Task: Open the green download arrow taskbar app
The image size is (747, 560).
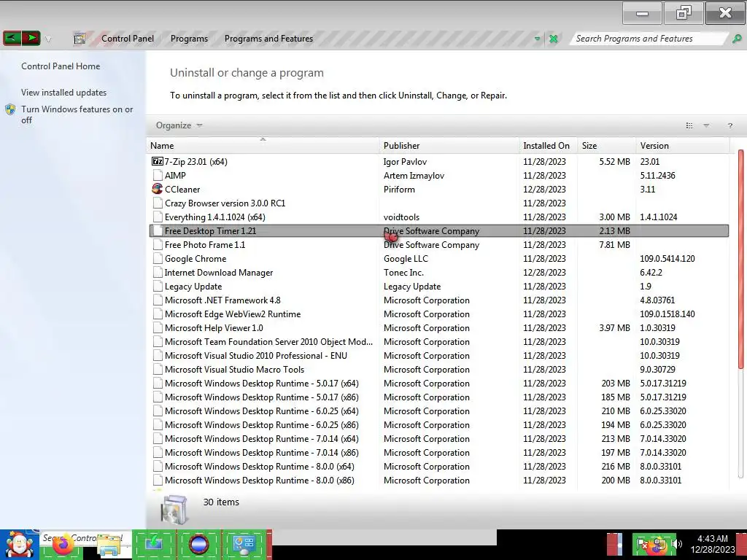Action: [x=154, y=544]
